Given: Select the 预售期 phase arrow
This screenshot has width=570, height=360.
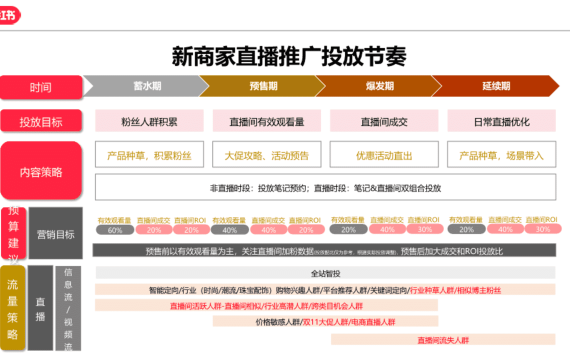Looking at the screenshot, I should (x=262, y=86).
